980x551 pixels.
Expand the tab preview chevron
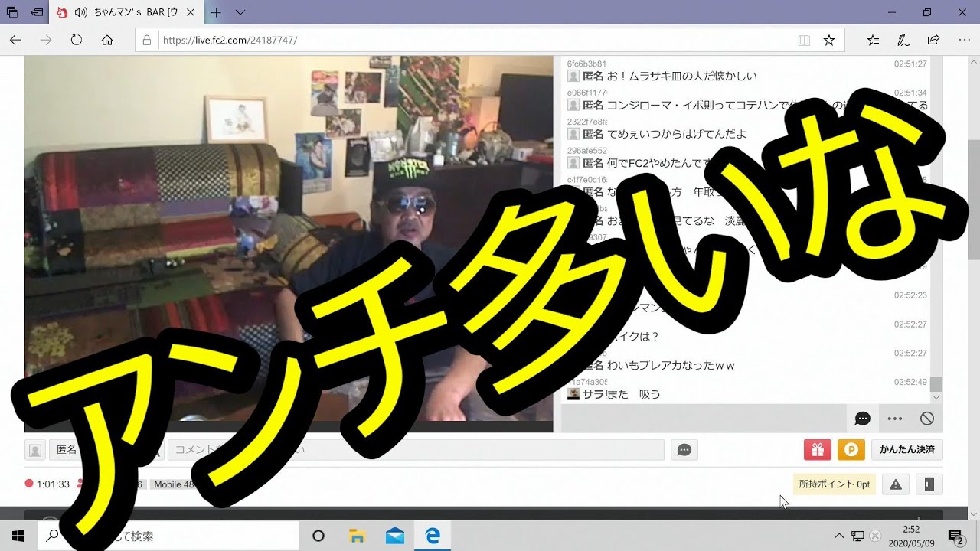tap(240, 12)
